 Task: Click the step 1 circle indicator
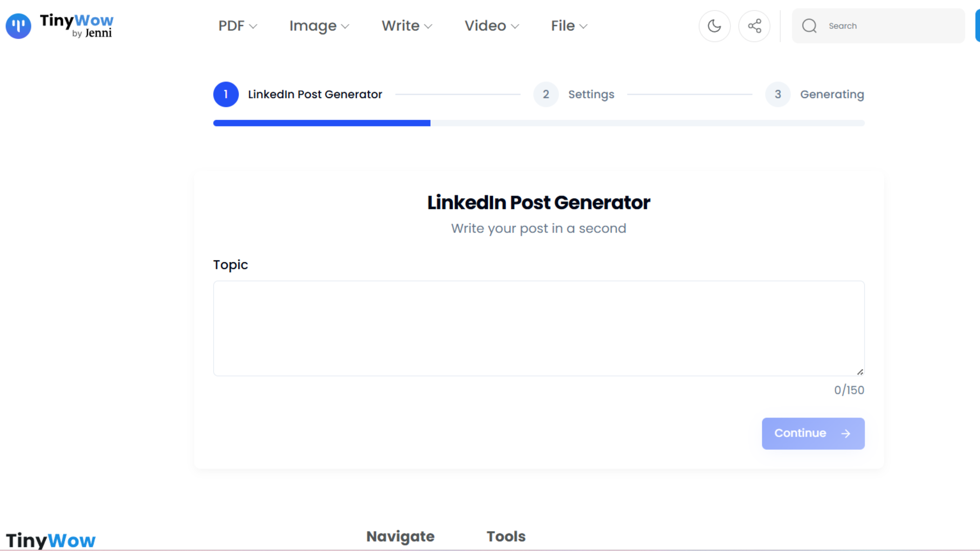tap(226, 94)
